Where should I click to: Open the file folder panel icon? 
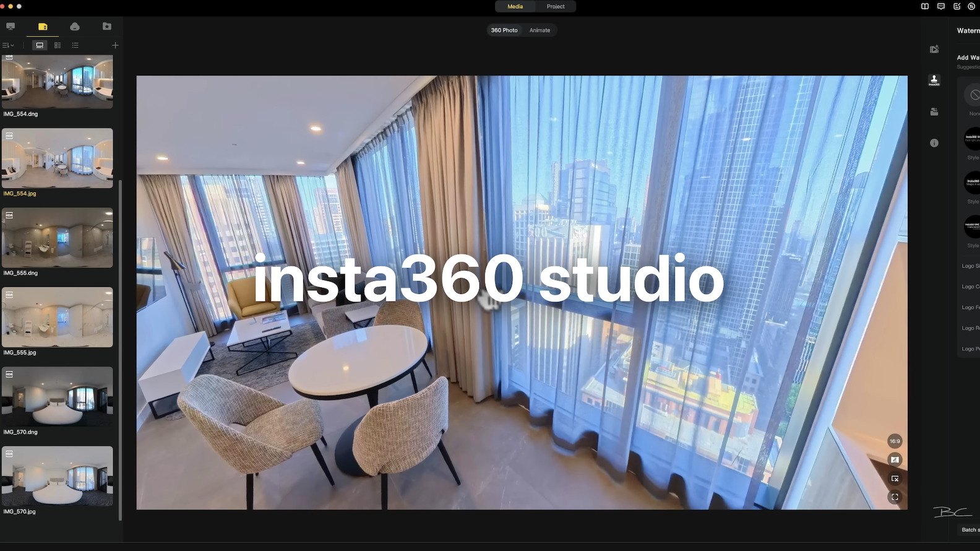coord(934,111)
